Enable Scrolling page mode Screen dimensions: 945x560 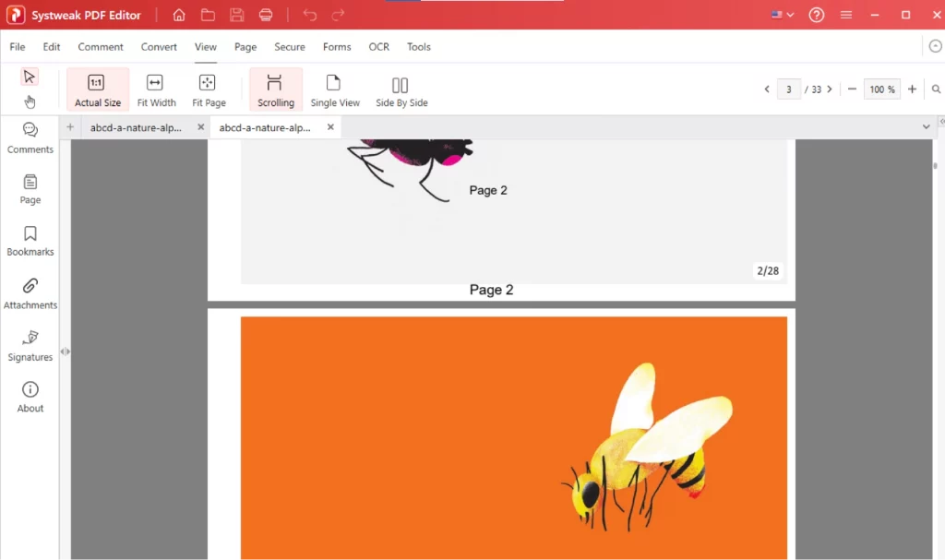tap(275, 90)
